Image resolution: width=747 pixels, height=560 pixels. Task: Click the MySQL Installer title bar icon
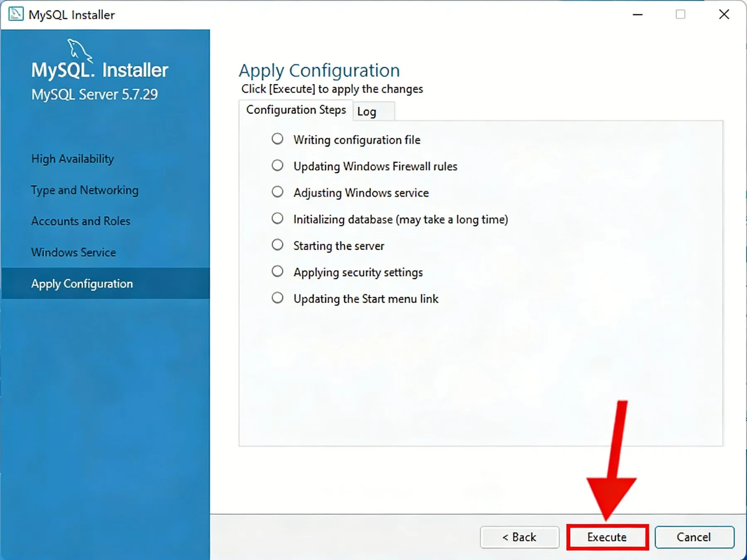[16, 14]
